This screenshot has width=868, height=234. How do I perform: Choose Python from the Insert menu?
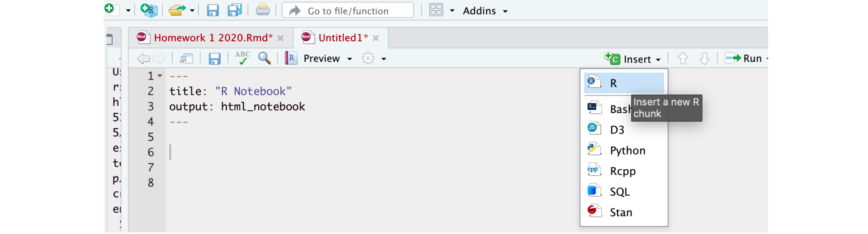click(x=627, y=150)
